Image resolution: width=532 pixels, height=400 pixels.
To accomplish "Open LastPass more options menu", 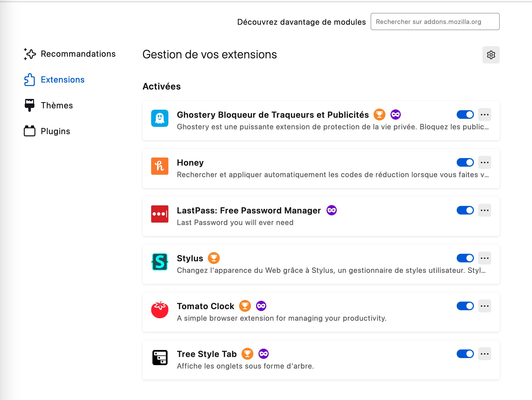I will [485, 210].
